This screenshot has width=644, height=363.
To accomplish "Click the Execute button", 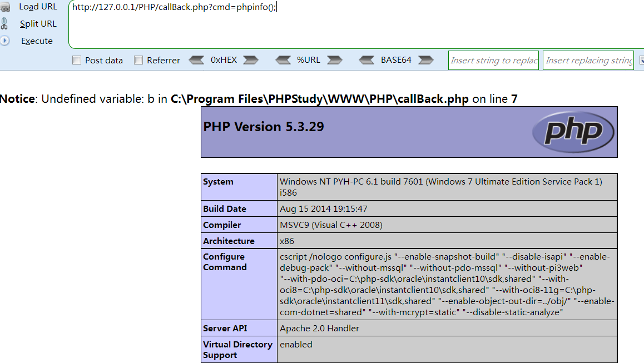I will [x=37, y=41].
